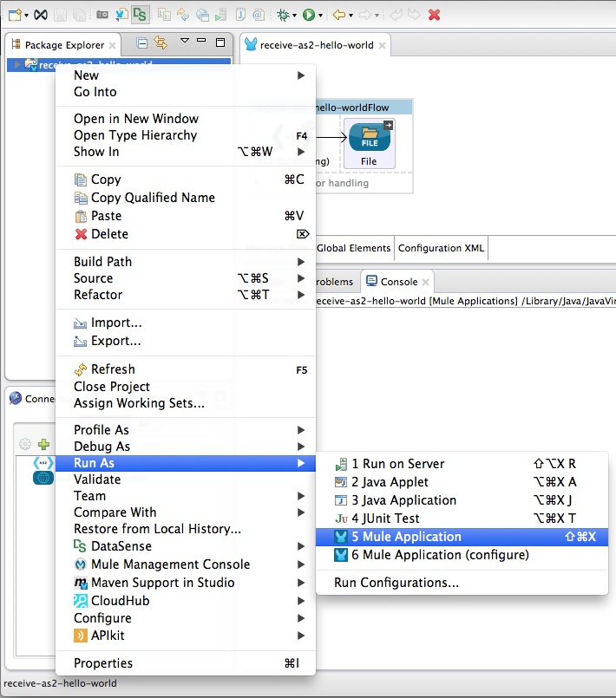Click the Maven Support in Studio icon
The image size is (616, 698).
tap(80, 583)
